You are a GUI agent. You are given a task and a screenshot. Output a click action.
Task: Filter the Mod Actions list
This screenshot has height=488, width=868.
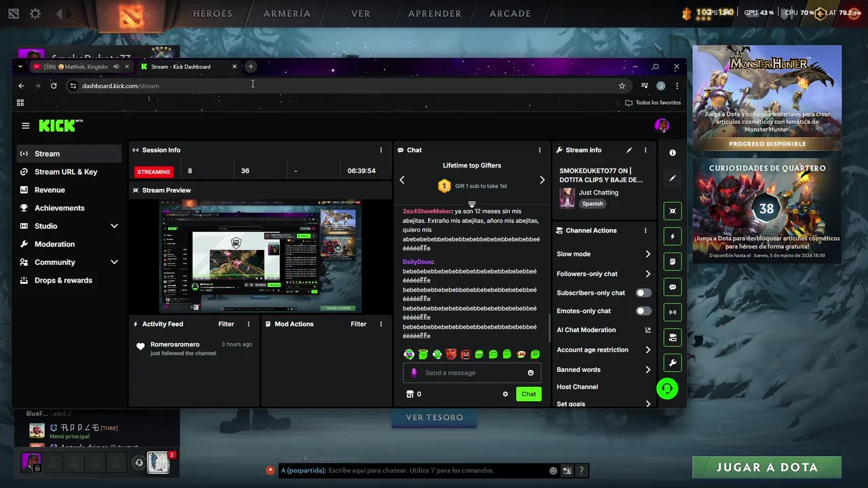(358, 324)
